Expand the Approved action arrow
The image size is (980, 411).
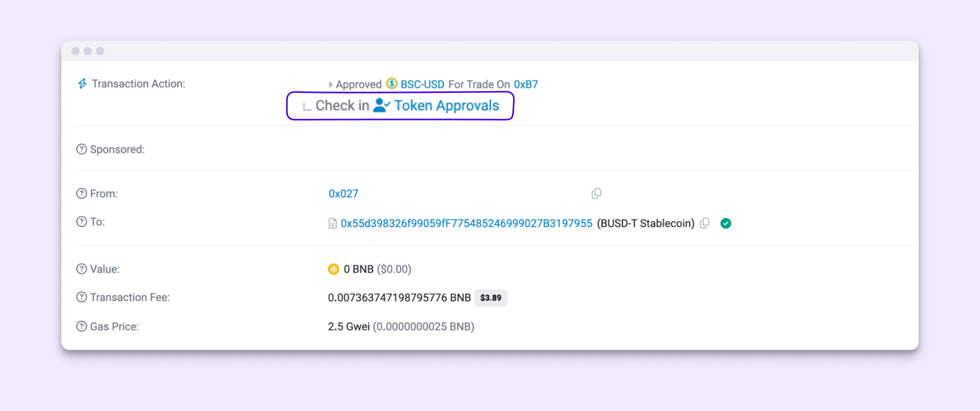click(330, 85)
